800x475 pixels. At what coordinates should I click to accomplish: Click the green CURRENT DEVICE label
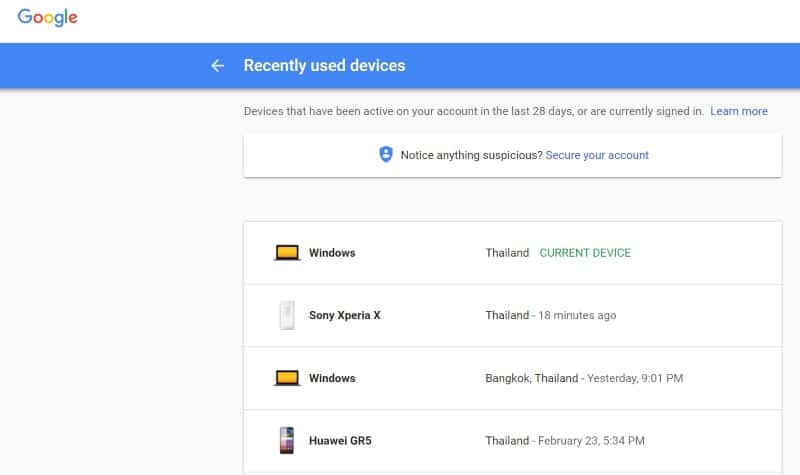pyautogui.click(x=585, y=253)
